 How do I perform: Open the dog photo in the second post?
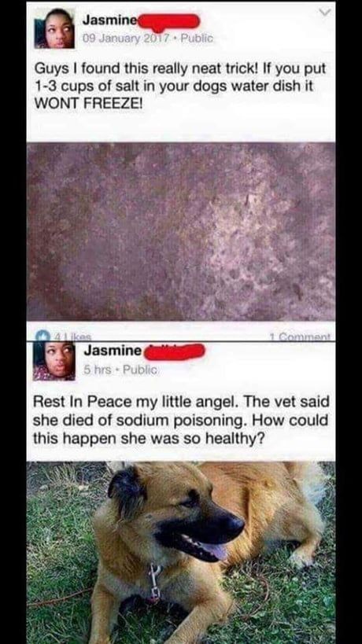181,553
